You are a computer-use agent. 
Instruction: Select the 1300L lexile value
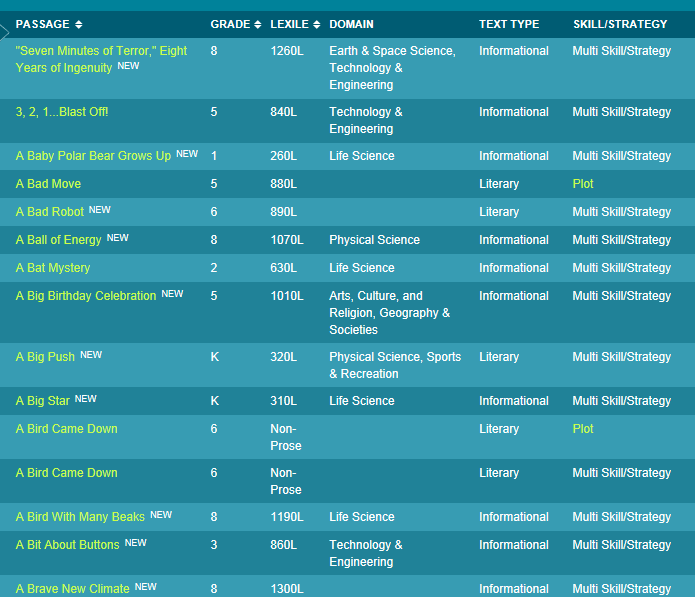pyautogui.click(x=287, y=589)
